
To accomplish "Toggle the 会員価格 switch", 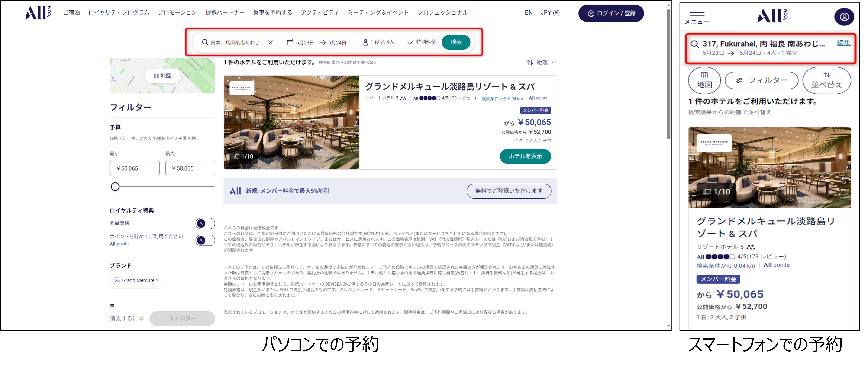I will coord(205,223).
